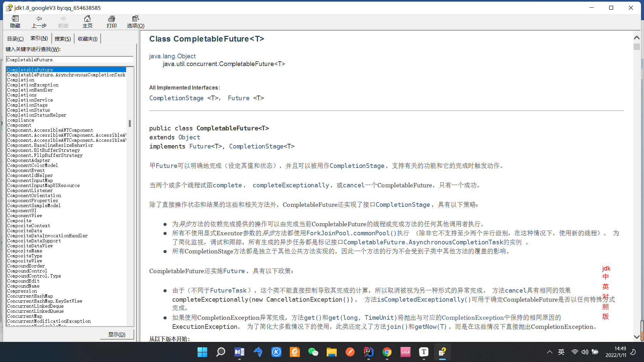
Task: Click the keyword lookup input field
Action: point(70,60)
